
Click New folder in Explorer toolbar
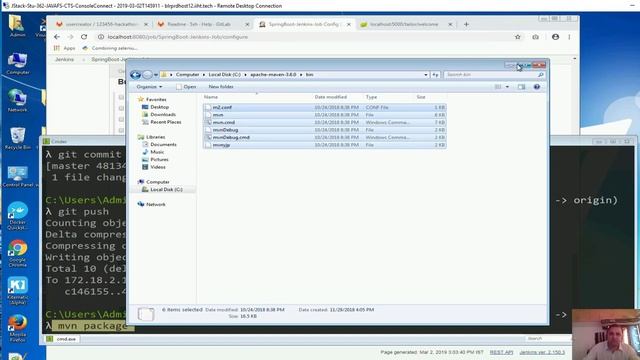click(221, 87)
